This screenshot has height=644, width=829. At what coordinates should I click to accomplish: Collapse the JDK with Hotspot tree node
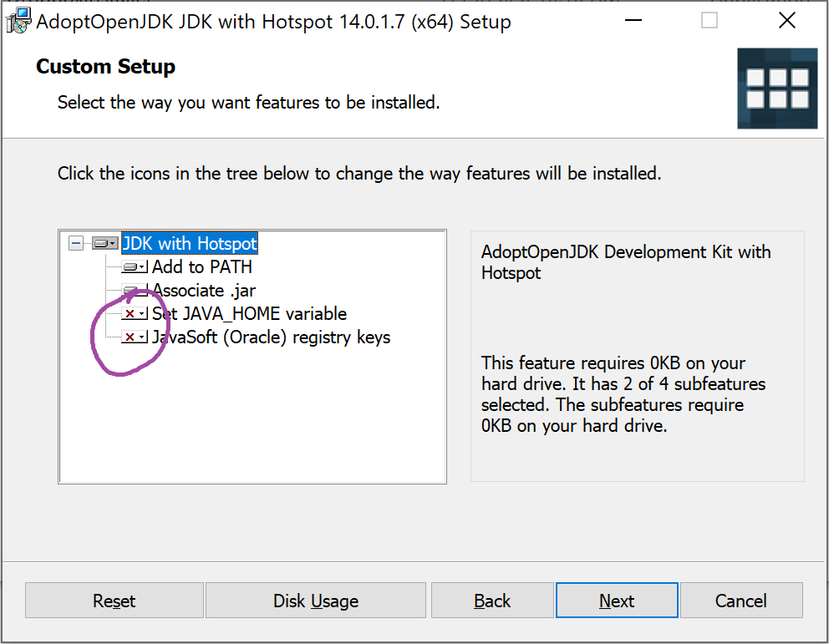click(76, 244)
